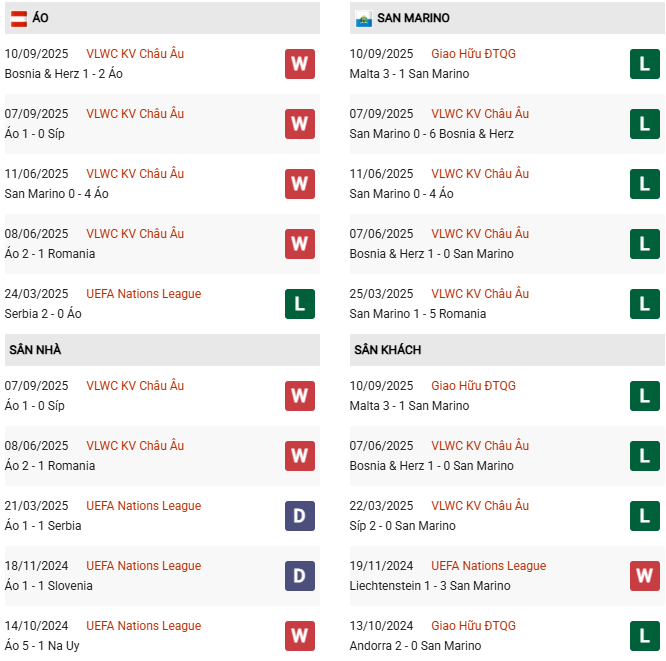Click the Austria flag icon
This screenshot has height=661, width=666.
click(18, 18)
